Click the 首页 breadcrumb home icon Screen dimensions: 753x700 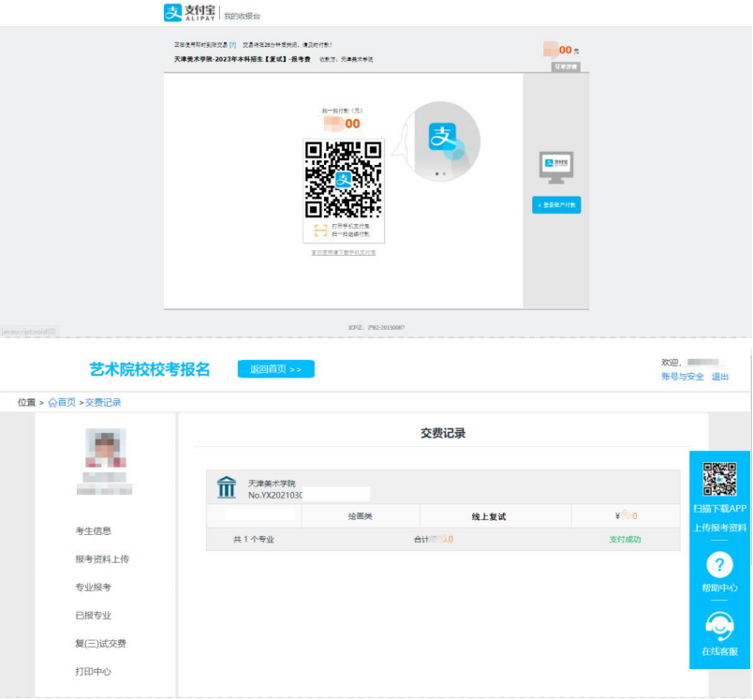tap(52, 403)
